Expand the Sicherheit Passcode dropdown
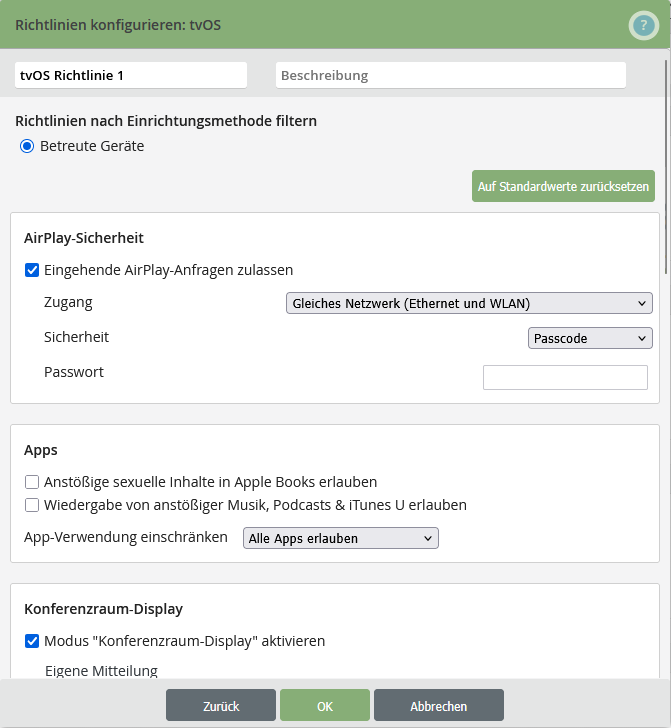The height and width of the screenshot is (728, 671). coord(589,339)
